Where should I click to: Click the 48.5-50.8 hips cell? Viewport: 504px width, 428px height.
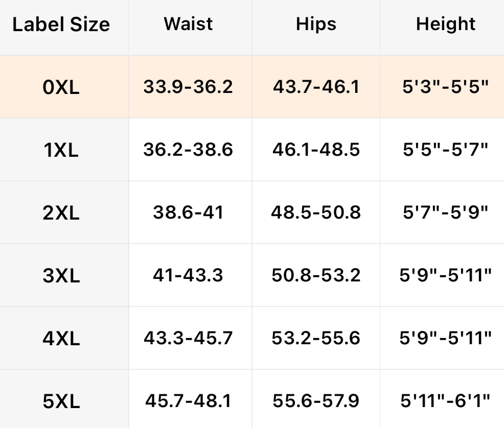316,212
